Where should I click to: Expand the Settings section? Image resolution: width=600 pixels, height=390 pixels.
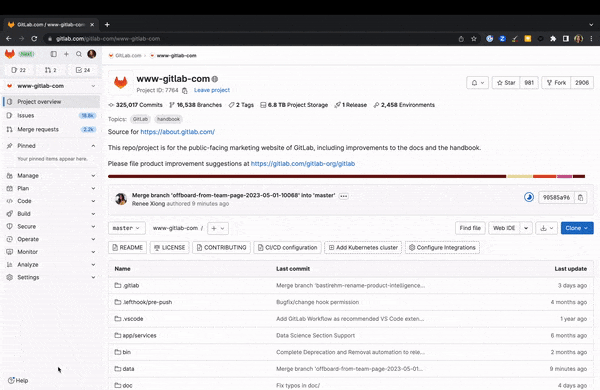point(51,277)
